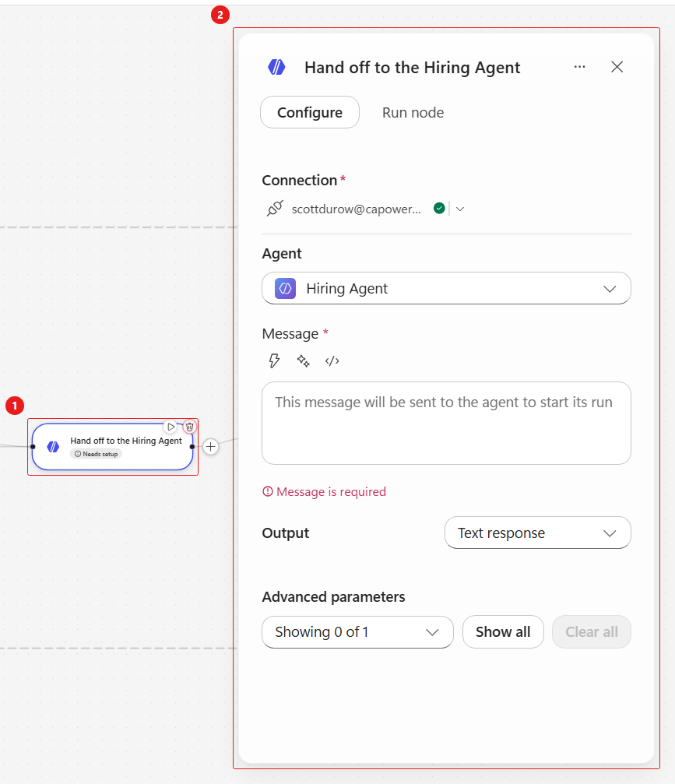This screenshot has width=675, height=784.
Task: Click the Hand off node's agent icon
Action: click(x=53, y=447)
